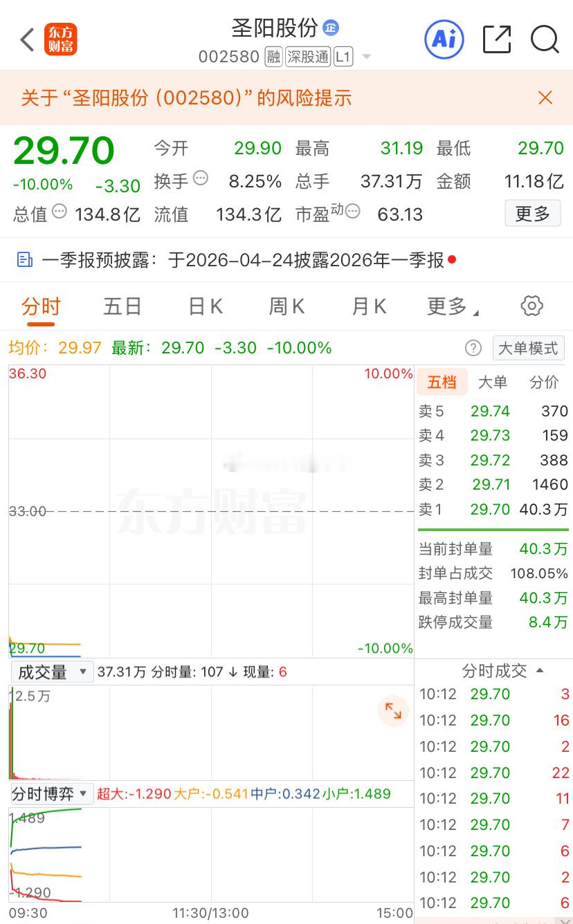Switch to the 大单 tab
This screenshot has width=573, height=924.
click(x=493, y=382)
